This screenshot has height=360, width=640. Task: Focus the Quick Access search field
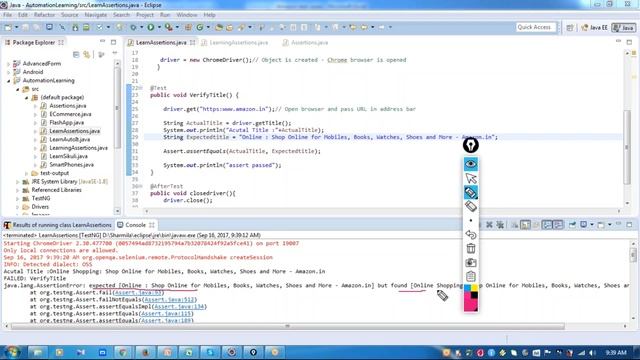(x=536, y=27)
